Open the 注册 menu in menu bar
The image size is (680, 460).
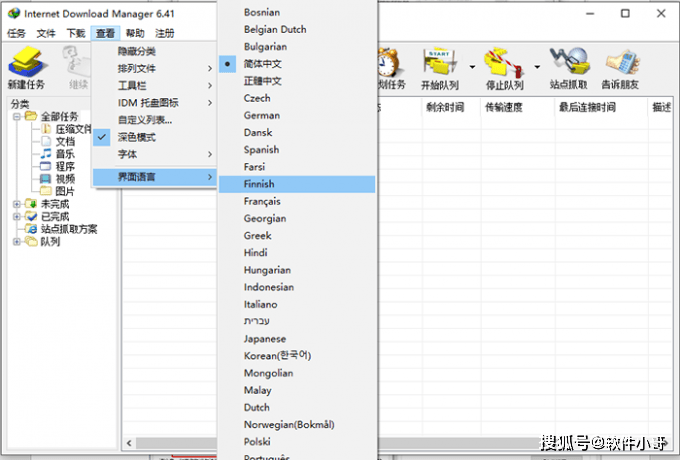tap(165, 33)
